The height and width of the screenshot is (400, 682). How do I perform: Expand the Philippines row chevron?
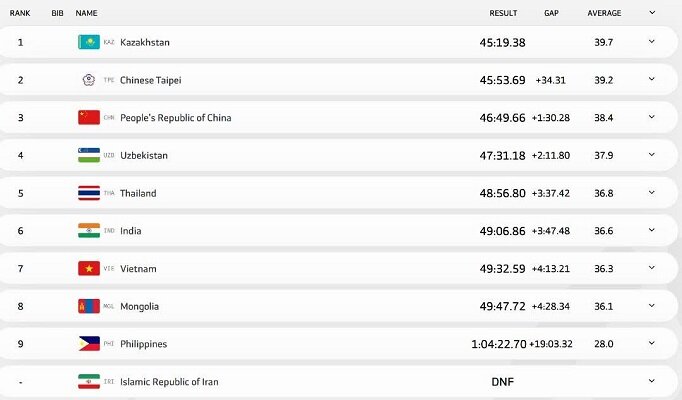652,343
